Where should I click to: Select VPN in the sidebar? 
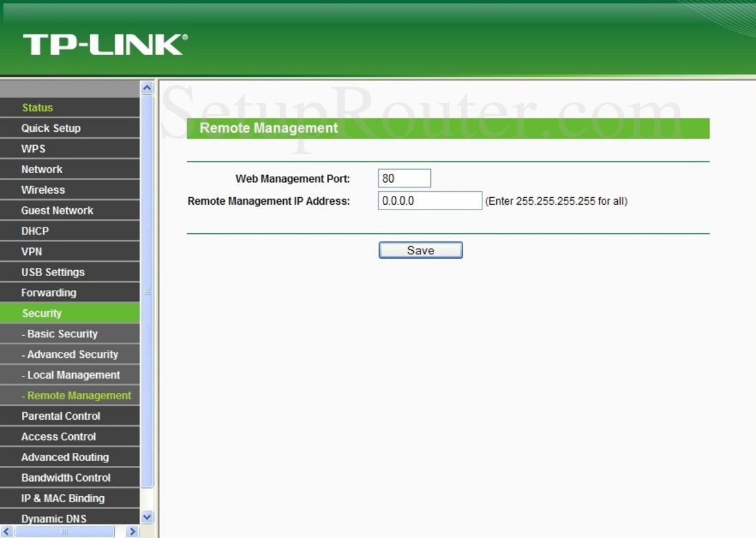pyautogui.click(x=70, y=251)
